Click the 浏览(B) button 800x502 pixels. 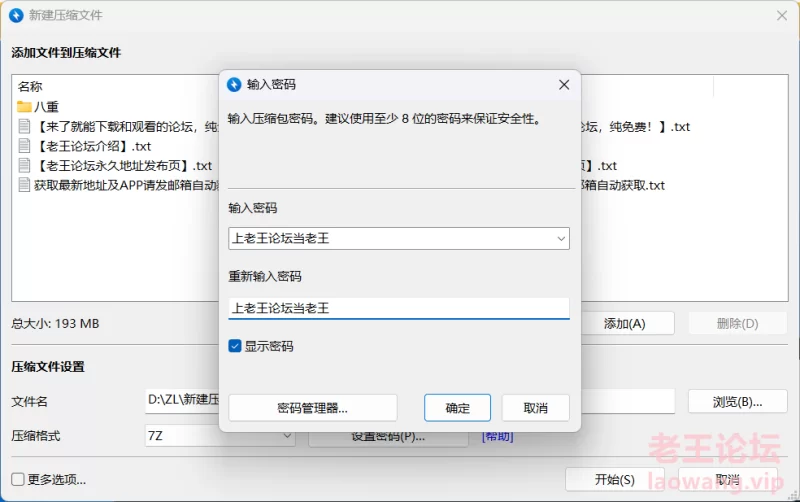click(x=737, y=402)
